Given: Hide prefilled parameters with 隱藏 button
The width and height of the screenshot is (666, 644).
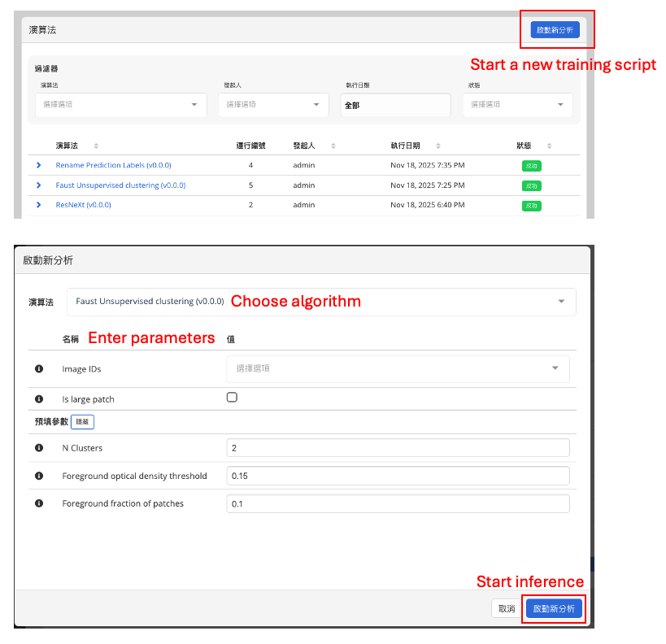Looking at the screenshot, I should (82, 422).
